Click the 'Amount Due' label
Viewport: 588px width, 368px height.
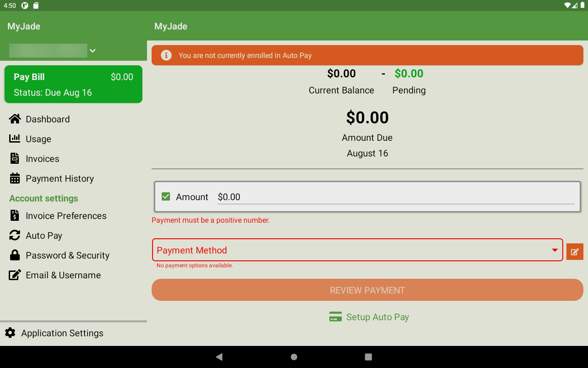[x=367, y=138]
